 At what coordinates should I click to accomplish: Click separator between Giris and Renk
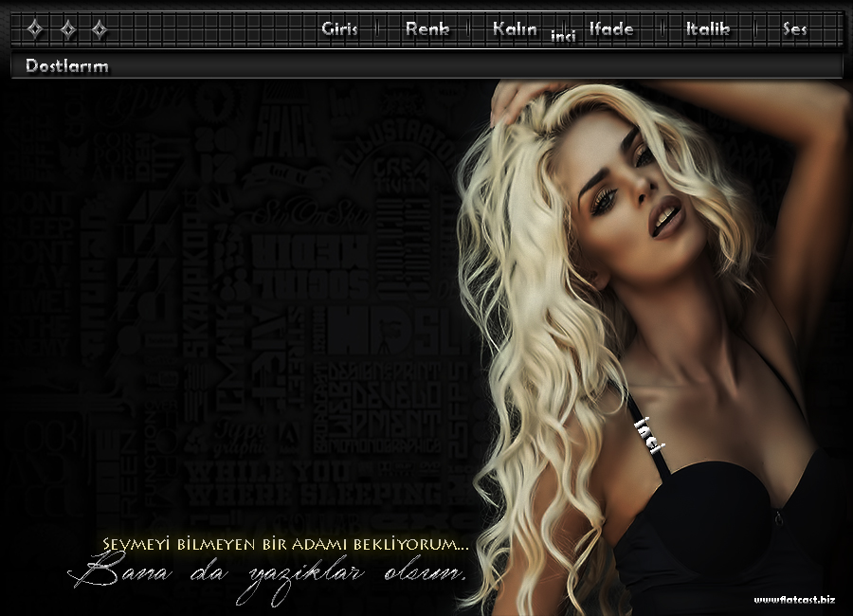378,28
